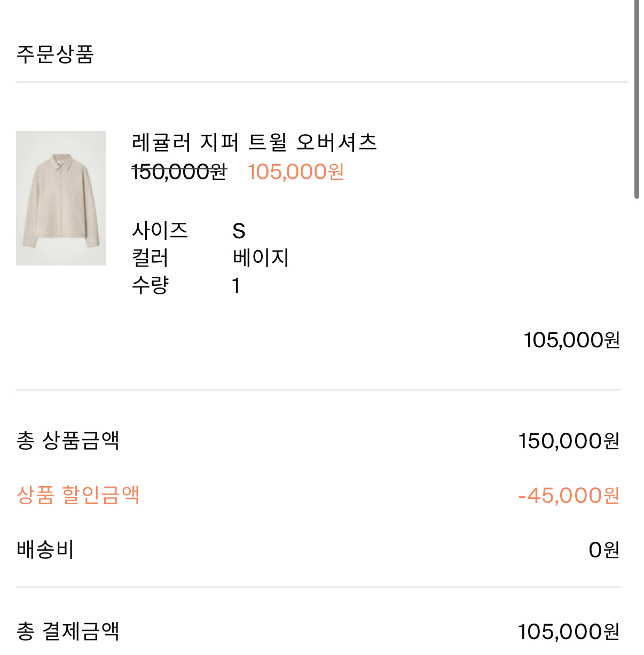Click the color value 베이지

tap(261, 258)
